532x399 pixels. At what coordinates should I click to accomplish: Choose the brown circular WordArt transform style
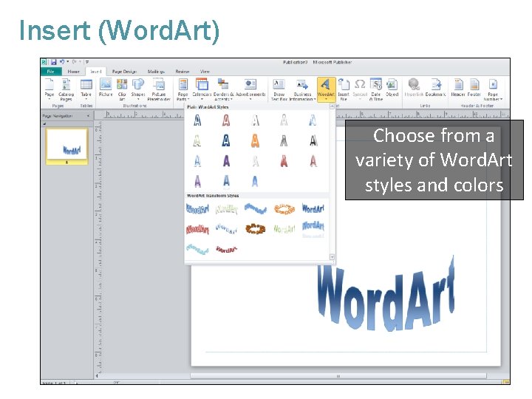pyautogui.click(x=255, y=229)
